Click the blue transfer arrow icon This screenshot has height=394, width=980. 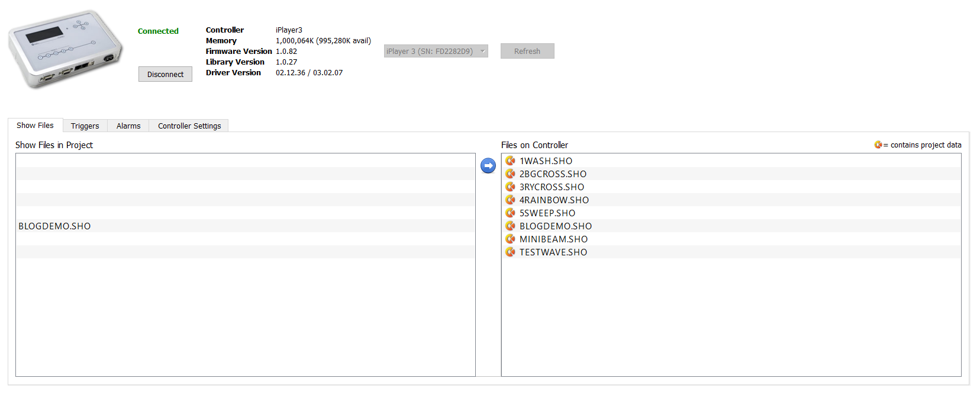point(488,166)
